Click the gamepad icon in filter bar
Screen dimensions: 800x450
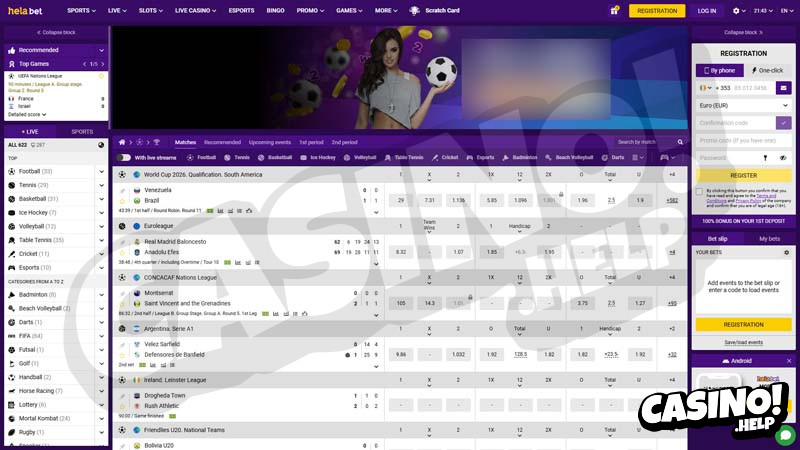click(664, 158)
